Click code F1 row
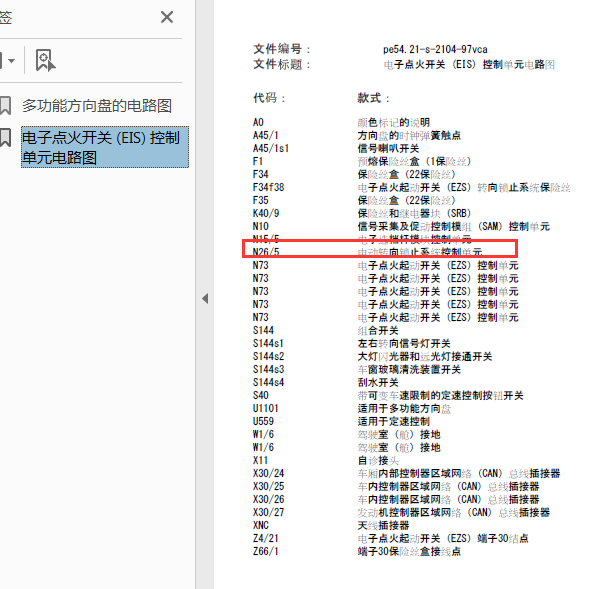Screen dimensions: 601x589 [x=362, y=162]
